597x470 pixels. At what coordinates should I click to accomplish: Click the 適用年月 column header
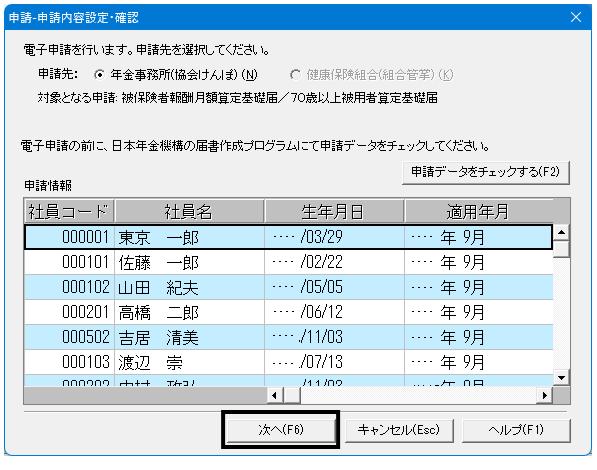[x=478, y=211]
